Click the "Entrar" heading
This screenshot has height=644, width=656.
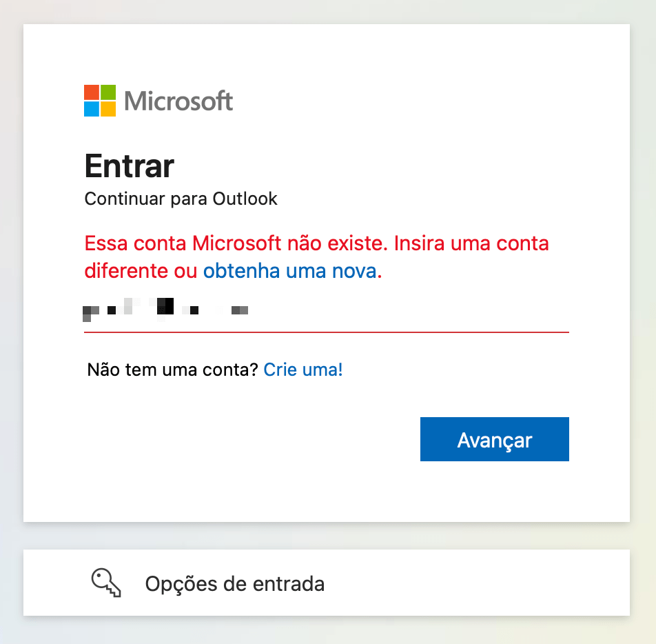tap(130, 165)
